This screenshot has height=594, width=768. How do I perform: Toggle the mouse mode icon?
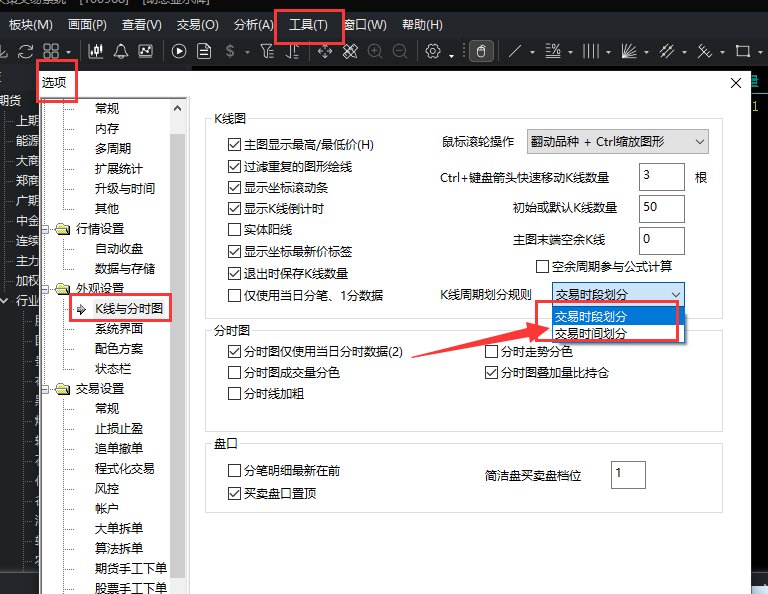coord(481,51)
